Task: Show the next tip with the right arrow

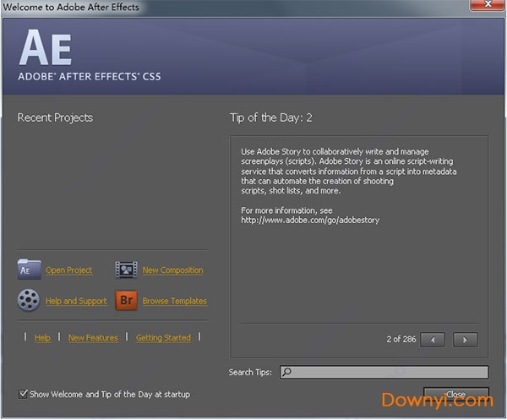Action: (466, 340)
